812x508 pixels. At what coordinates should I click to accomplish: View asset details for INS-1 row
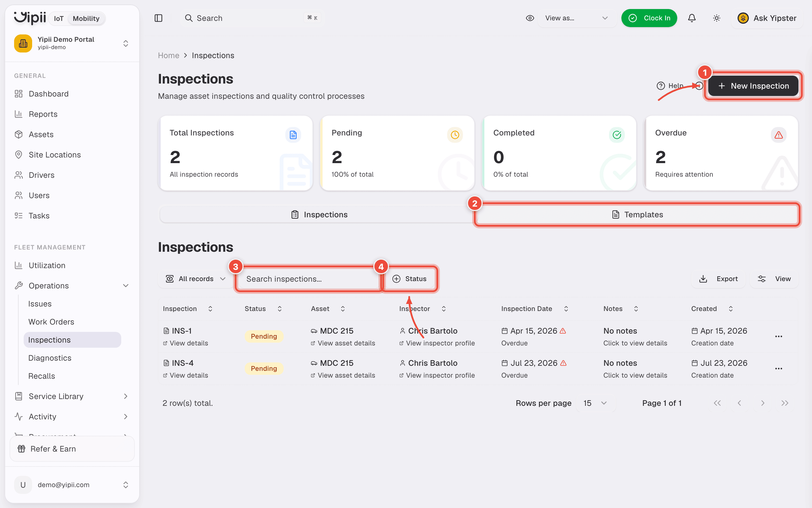343,343
